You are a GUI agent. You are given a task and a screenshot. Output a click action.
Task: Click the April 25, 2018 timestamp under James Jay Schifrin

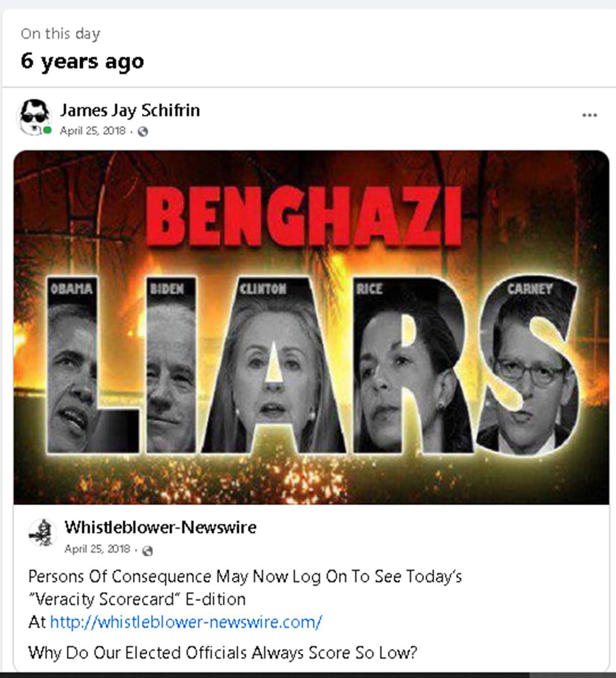[92, 131]
